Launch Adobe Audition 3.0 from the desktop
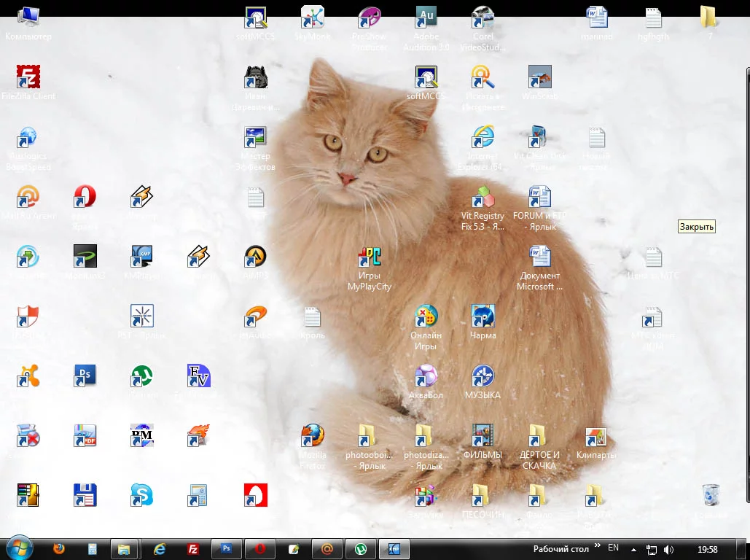The image size is (750, 560). 426,17
